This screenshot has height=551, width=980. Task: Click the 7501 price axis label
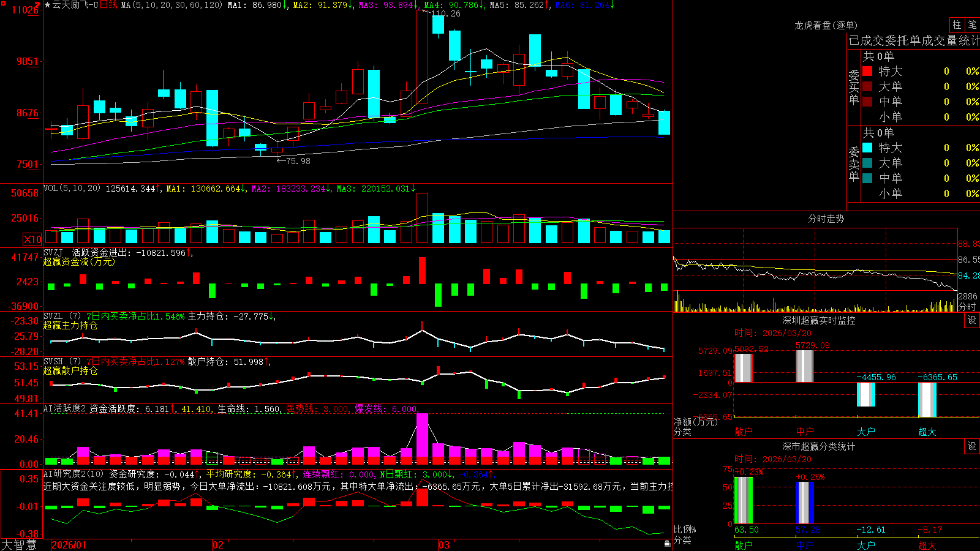click(28, 164)
